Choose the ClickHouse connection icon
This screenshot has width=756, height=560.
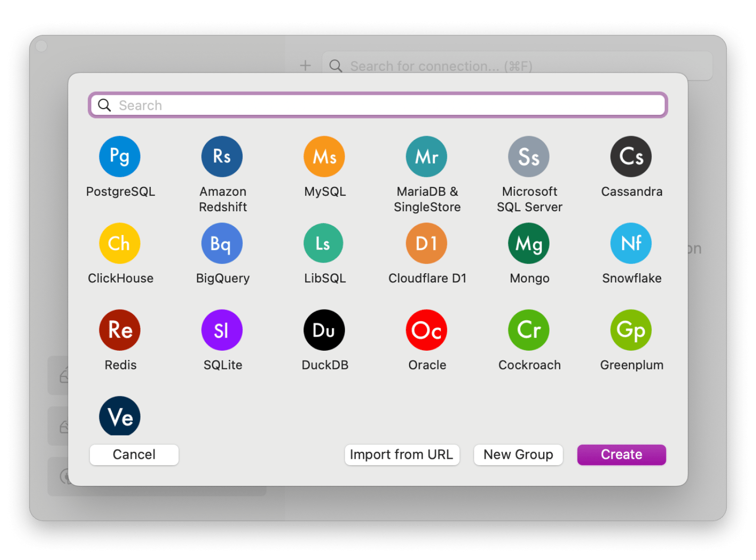click(x=119, y=243)
